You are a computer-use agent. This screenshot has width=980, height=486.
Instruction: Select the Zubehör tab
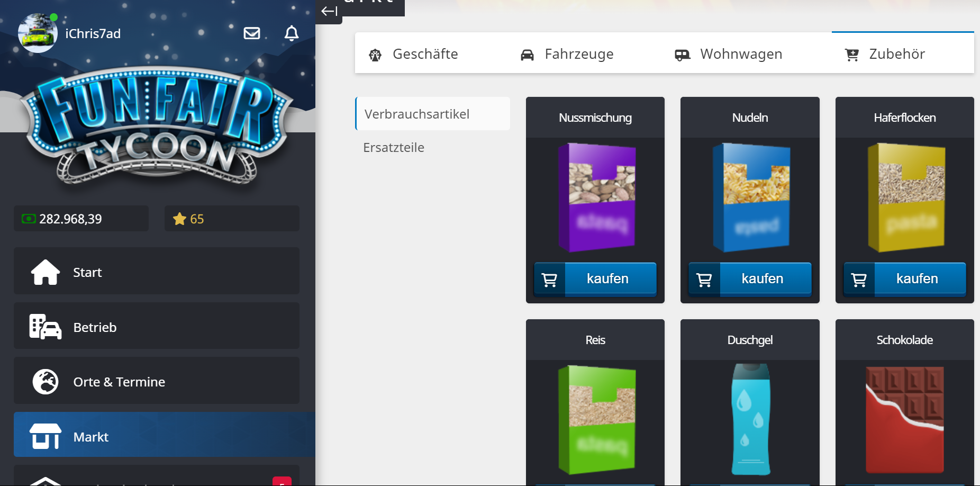(885, 54)
